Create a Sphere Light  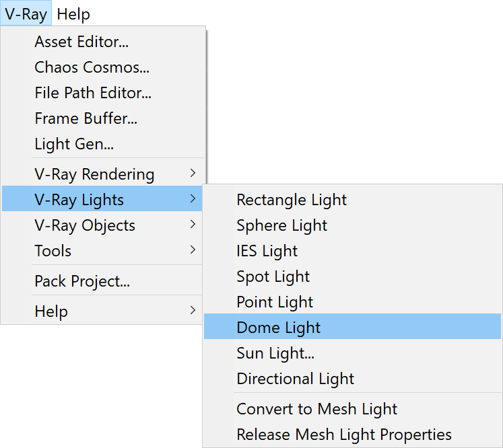point(352,225)
